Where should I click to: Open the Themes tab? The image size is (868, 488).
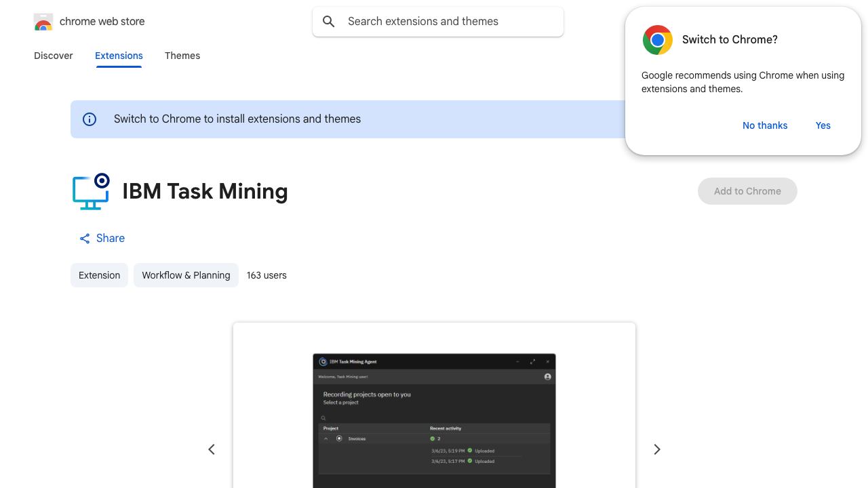pos(182,56)
